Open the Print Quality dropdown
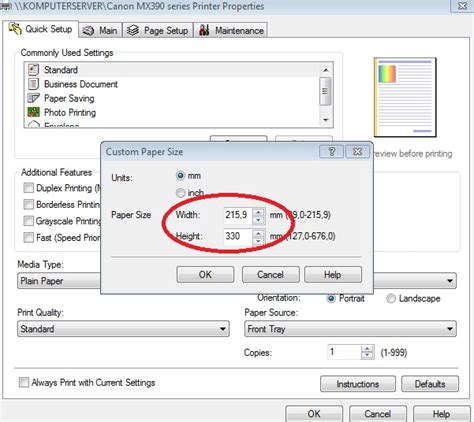This screenshot has width=474, height=422. (x=123, y=329)
